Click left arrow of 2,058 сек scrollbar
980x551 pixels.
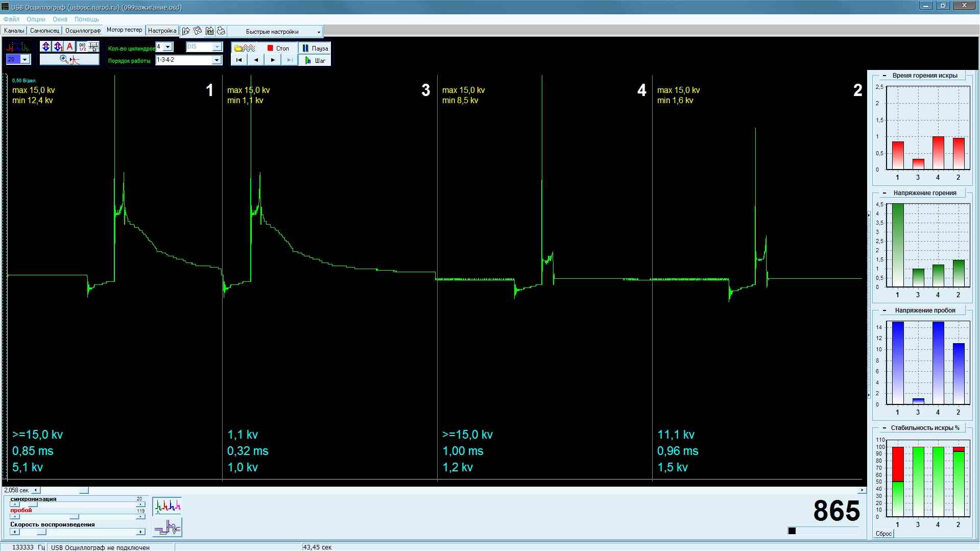tap(36, 490)
